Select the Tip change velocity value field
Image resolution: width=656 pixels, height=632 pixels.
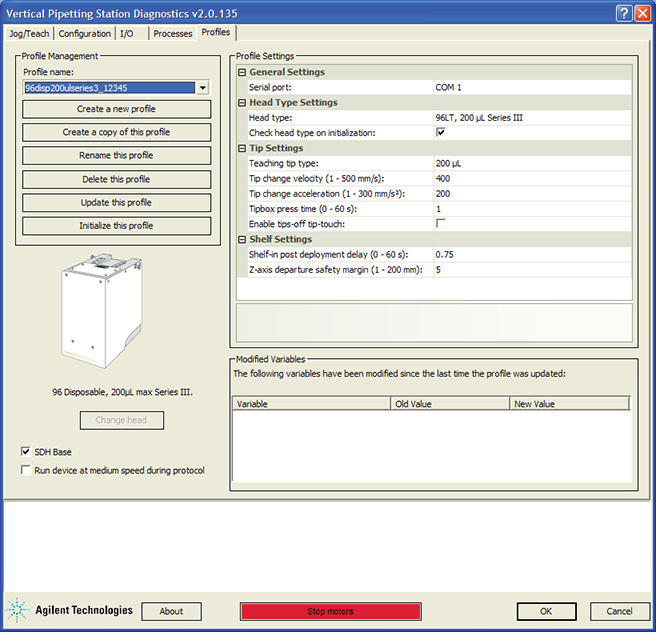(x=530, y=178)
